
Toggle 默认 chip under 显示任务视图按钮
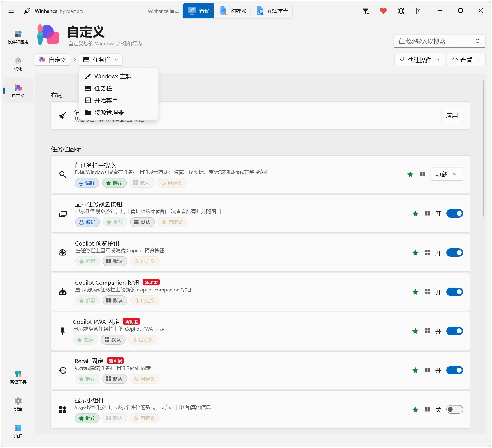pyautogui.click(x=142, y=222)
